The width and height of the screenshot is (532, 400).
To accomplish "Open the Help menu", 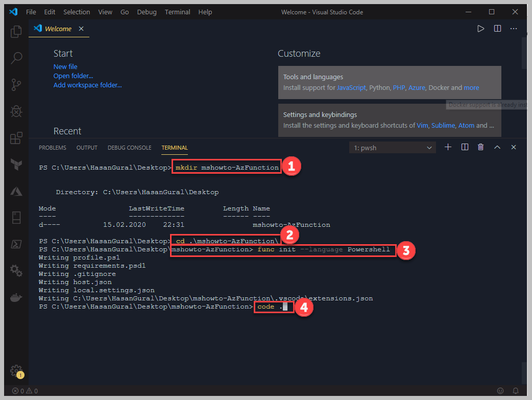I will (x=205, y=12).
